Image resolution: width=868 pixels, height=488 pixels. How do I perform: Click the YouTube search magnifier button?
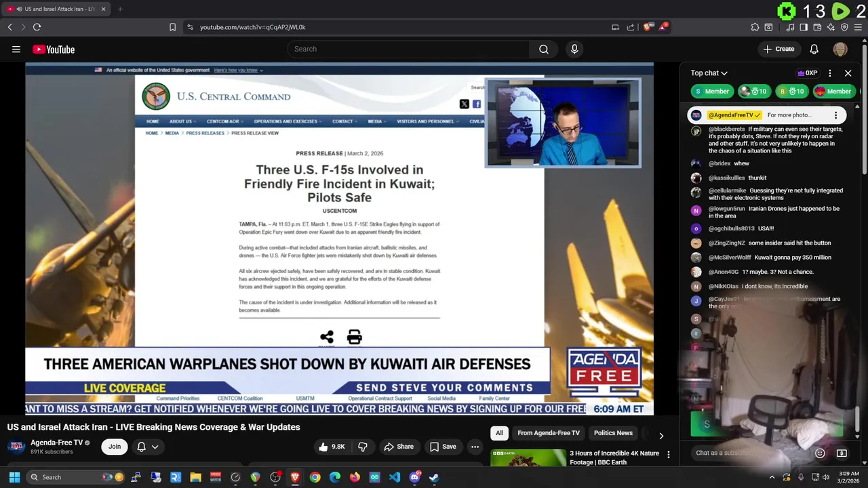tap(544, 49)
